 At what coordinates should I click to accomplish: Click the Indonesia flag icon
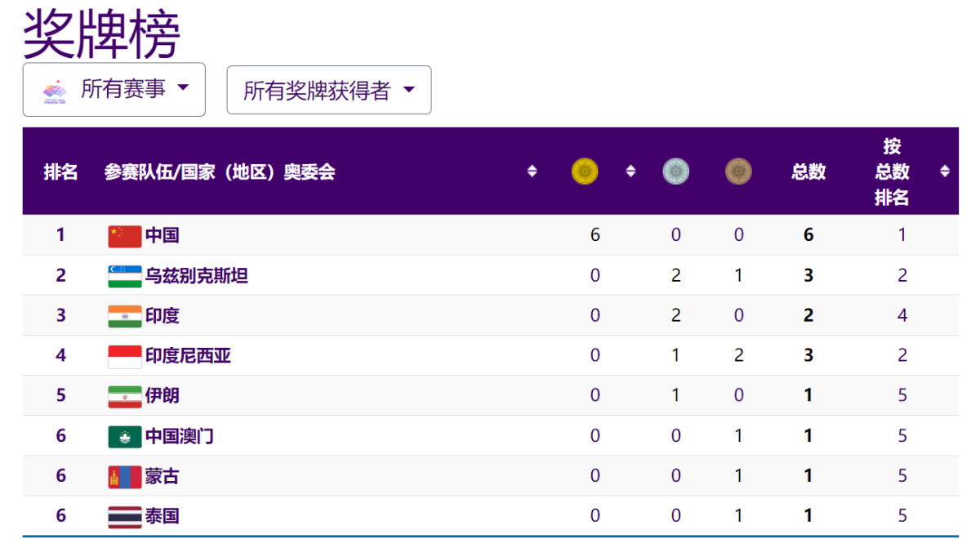tap(124, 356)
